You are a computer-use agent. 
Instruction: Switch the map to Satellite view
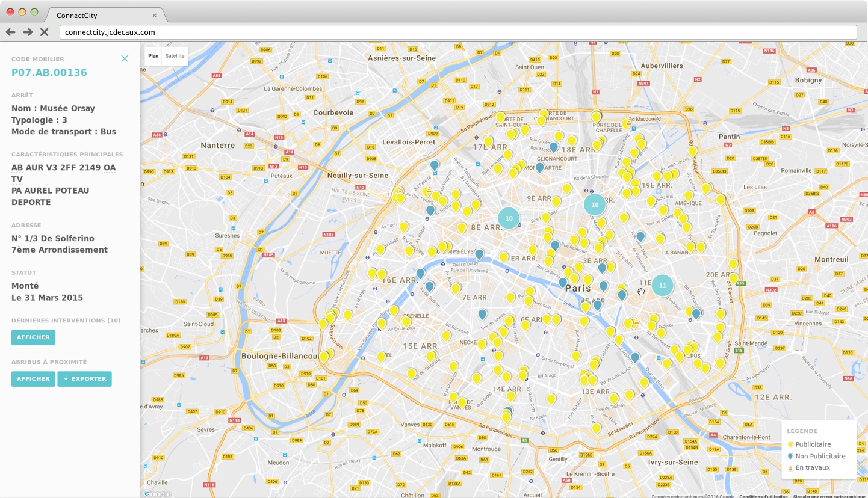tap(175, 56)
